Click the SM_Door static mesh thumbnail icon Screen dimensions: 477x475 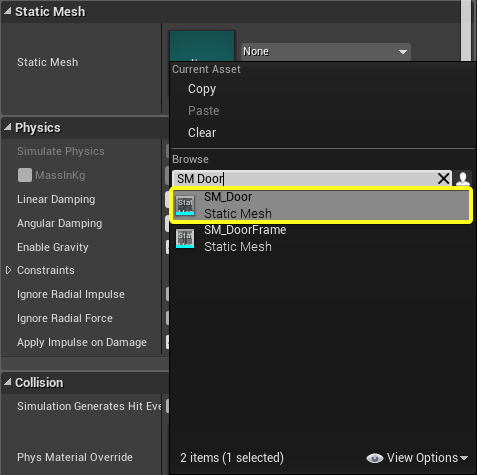[185, 205]
